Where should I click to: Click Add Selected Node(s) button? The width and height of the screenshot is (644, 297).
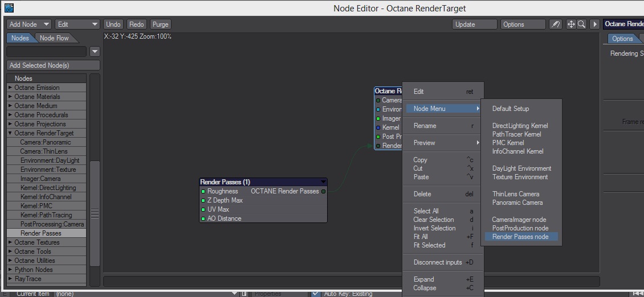coord(54,65)
